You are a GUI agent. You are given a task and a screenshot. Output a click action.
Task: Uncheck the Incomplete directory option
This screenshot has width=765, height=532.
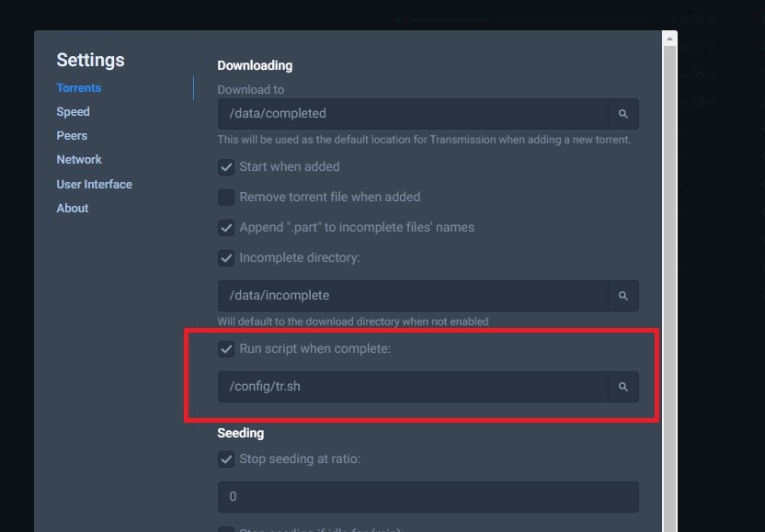226,258
